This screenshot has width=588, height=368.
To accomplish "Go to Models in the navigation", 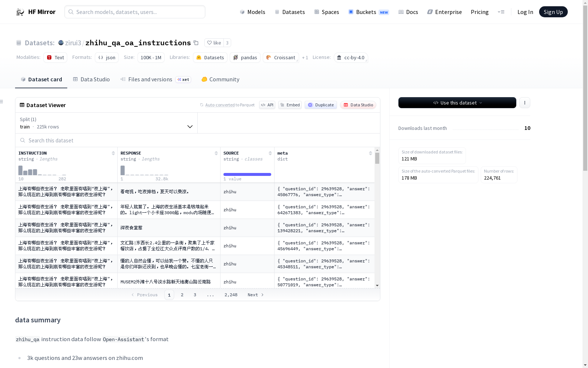I will (x=252, y=12).
